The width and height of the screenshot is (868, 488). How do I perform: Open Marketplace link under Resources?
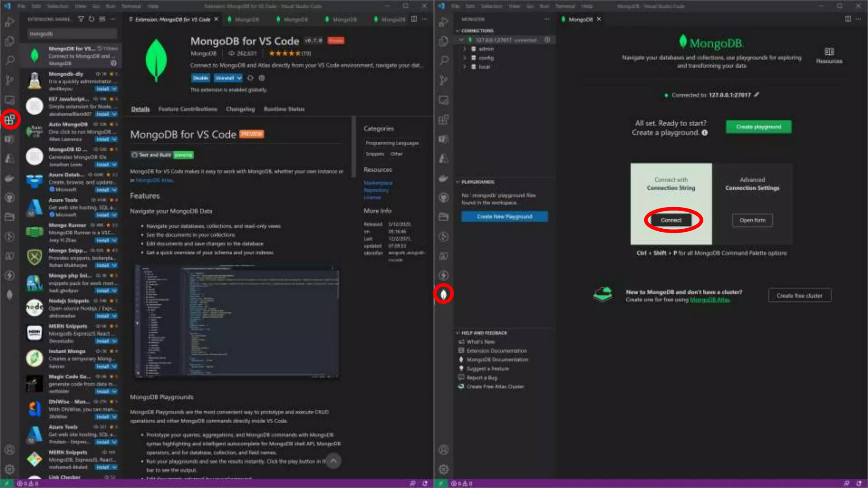tap(378, 183)
